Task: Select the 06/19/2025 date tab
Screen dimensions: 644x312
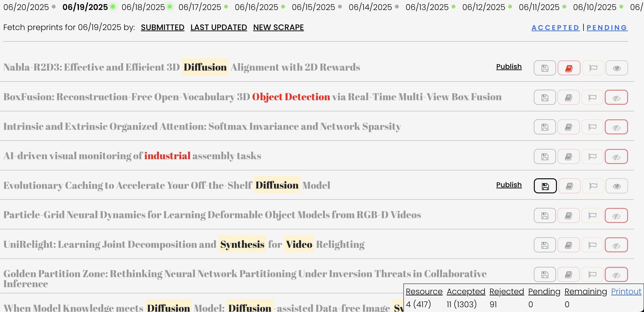Action: [85, 7]
